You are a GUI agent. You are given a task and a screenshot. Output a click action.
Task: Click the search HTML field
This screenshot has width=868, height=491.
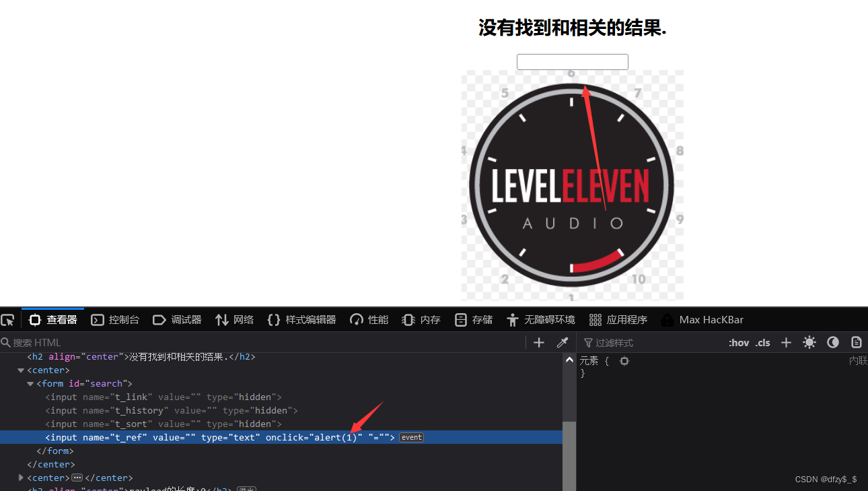pyautogui.click(x=262, y=343)
